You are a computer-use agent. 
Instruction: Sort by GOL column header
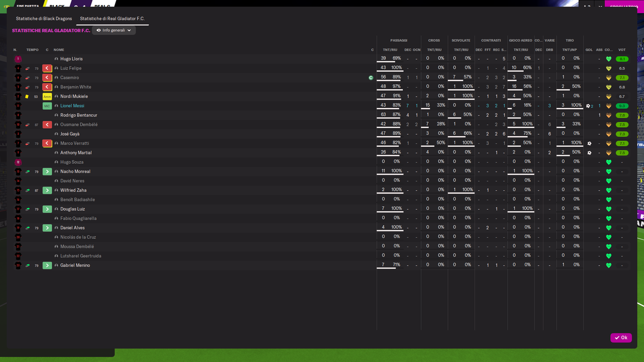pyautogui.click(x=589, y=50)
